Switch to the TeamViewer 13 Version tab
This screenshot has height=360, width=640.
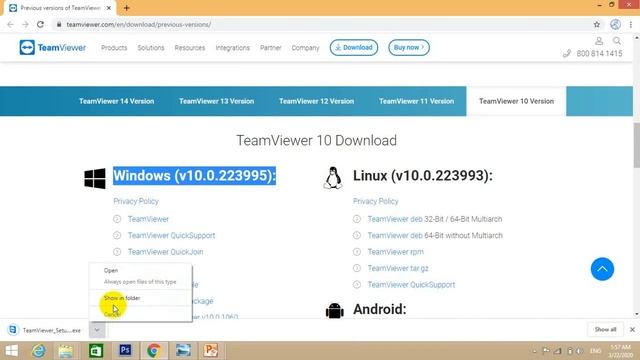pyautogui.click(x=216, y=101)
